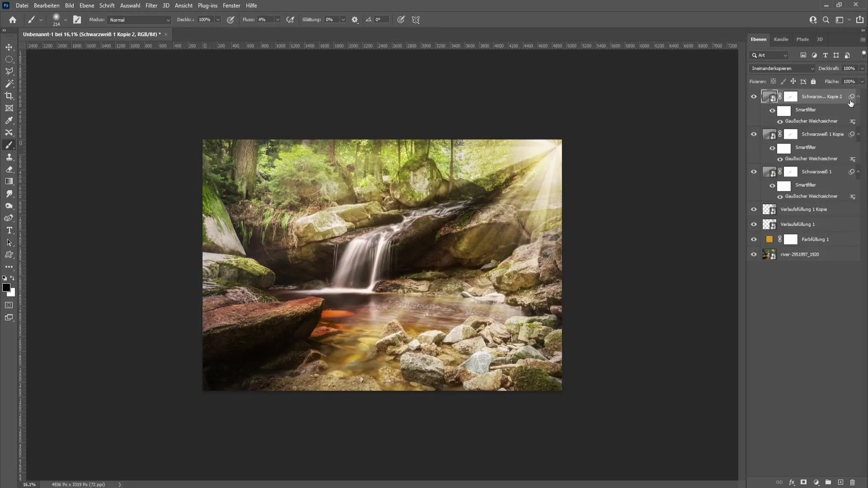Select the Gradient tool
This screenshot has width=868, height=488.
pyautogui.click(x=9, y=182)
